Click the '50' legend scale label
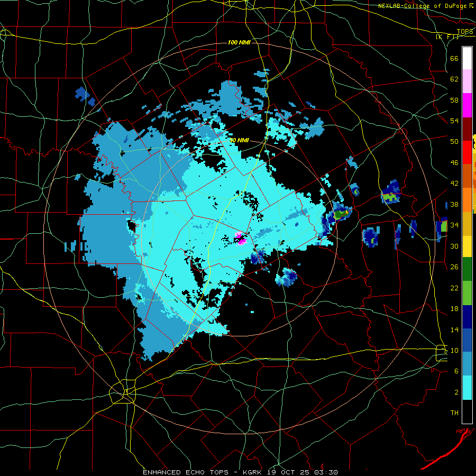Image resolution: width=476 pixels, height=476 pixels. [x=454, y=141]
